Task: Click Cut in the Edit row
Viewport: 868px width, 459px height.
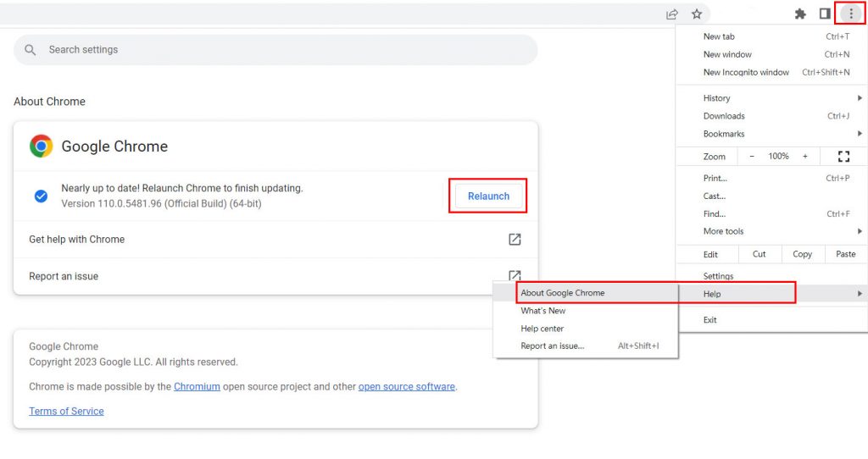Action: tap(759, 254)
